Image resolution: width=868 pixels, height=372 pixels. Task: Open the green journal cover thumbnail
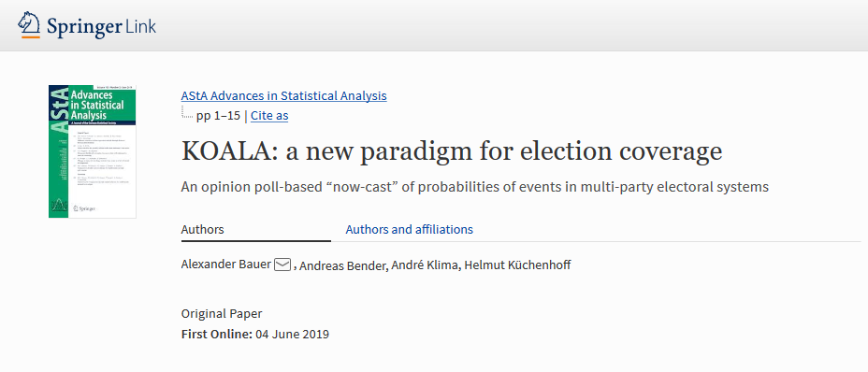[92, 151]
